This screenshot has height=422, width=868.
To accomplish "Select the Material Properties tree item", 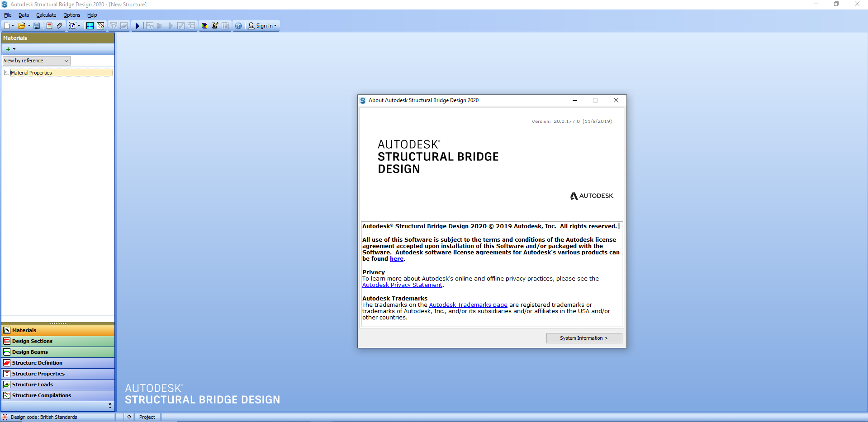I will pyautogui.click(x=31, y=73).
